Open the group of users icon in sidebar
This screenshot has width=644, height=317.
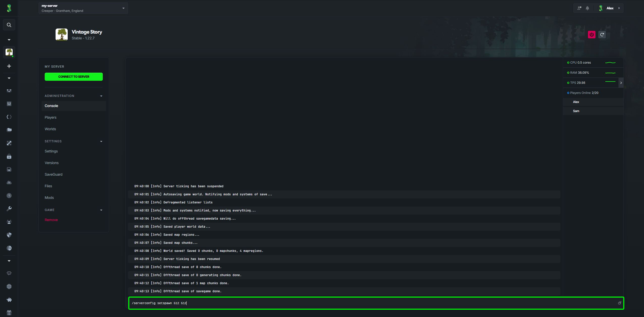(9, 222)
